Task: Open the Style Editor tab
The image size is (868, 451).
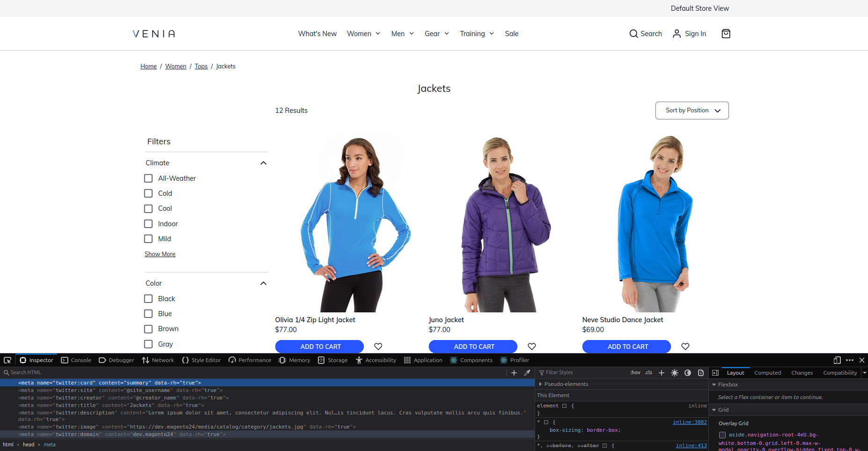Action: coord(201,360)
